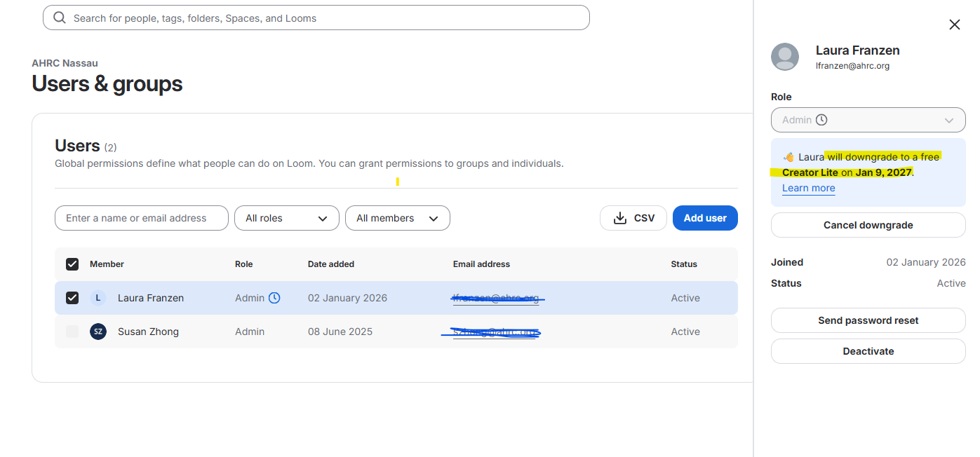Click the clock icon in Role dropdown
The width and height of the screenshot is (980, 457).
(x=821, y=120)
